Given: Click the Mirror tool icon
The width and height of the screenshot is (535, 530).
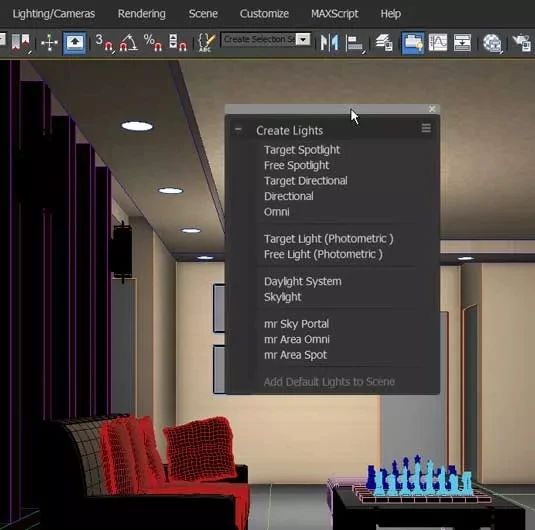Looking at the screenshot, I should (329, 43).
